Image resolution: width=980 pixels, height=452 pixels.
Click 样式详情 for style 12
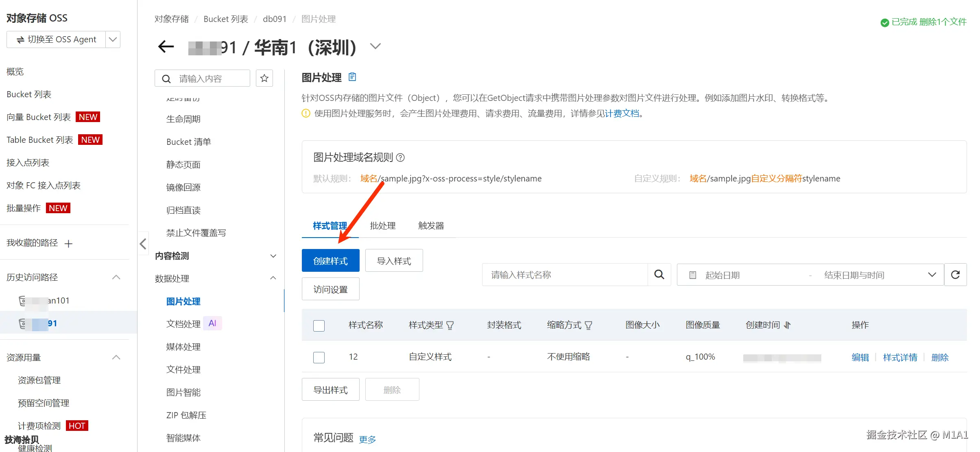[900, 358]
